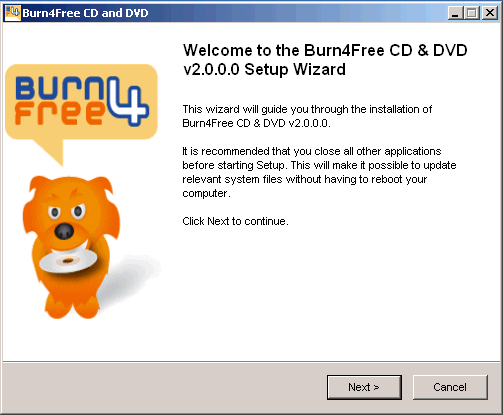Click the disabled maximize window button
The image size is (503, 415).
click(x=472, y=13)
